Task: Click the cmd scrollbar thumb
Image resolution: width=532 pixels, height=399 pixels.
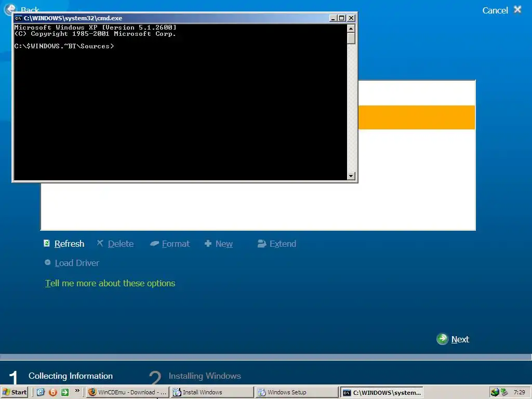Action: point(351,38)
